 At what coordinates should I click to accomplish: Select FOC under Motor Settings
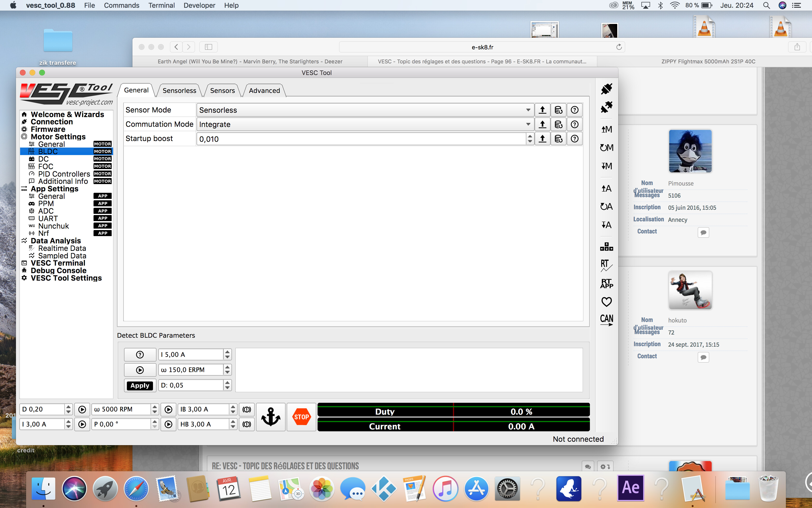click(x=45, y=167)
